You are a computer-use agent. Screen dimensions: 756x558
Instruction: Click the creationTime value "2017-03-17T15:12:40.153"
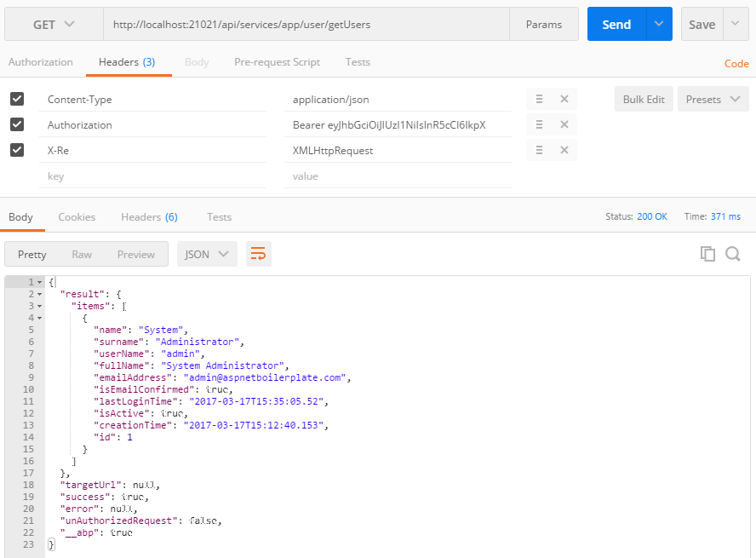(253, 425)
